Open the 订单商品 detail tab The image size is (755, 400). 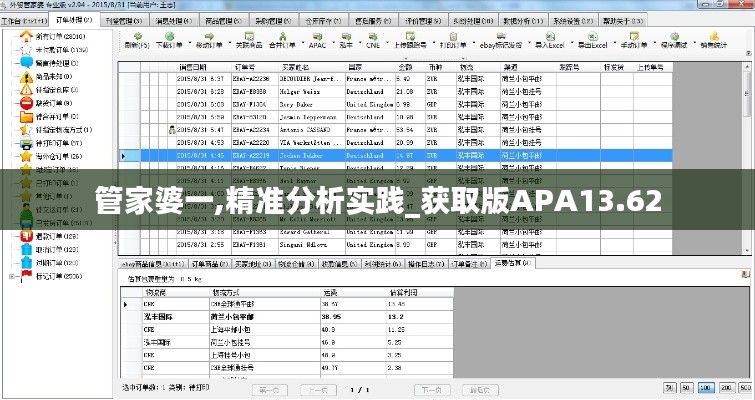(209, 264)
